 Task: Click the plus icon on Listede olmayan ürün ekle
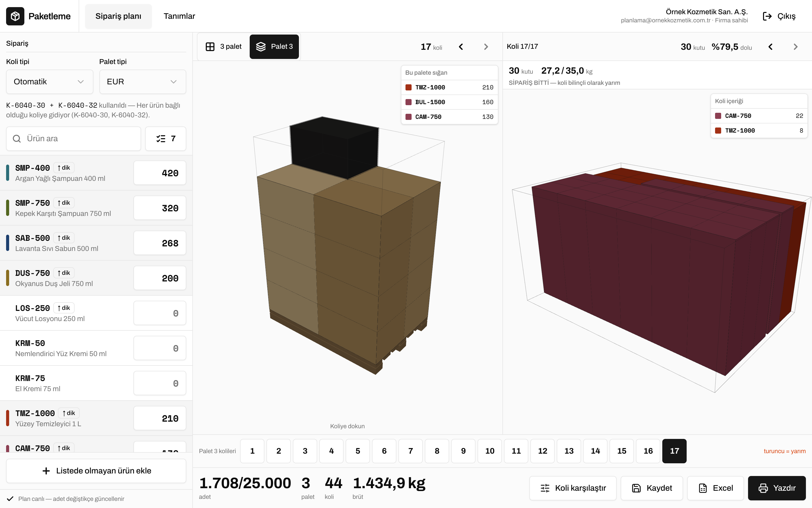click(46, 471)
